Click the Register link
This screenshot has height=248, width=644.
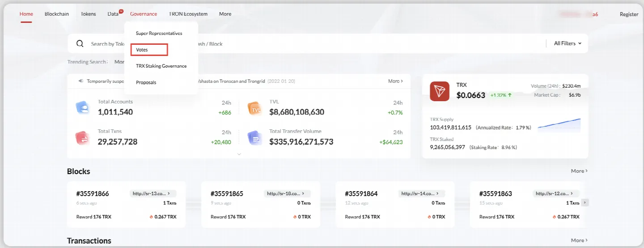coord(629,14)
